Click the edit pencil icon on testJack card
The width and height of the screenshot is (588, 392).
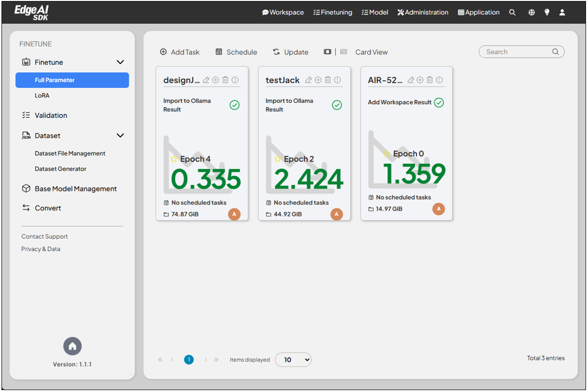[309, 80]
